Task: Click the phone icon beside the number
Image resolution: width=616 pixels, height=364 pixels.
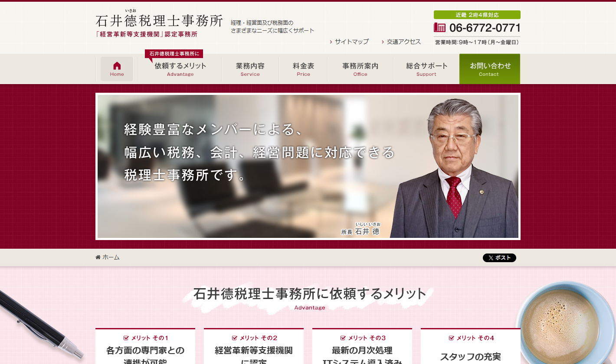Action: 439,27
